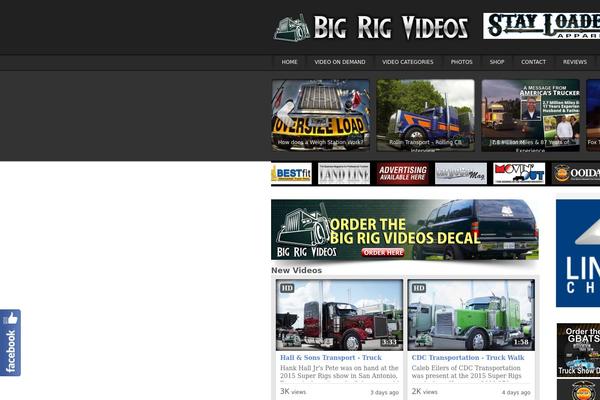Play the CDC Transportation video thumbnail
The height and width of the screenshot is (400, 600).
pyautogui.click(x=471, y=315)
